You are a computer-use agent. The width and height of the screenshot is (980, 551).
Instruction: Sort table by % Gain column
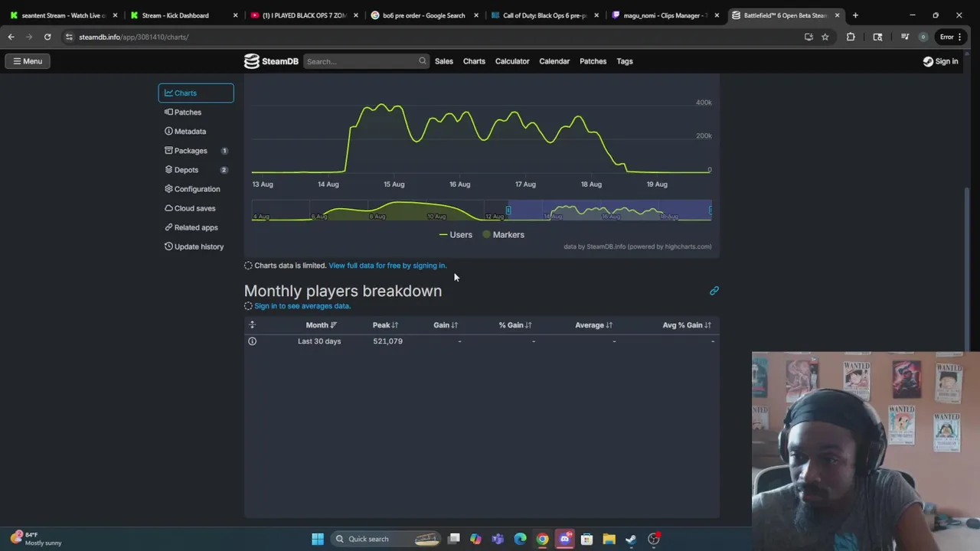point(515,325)
